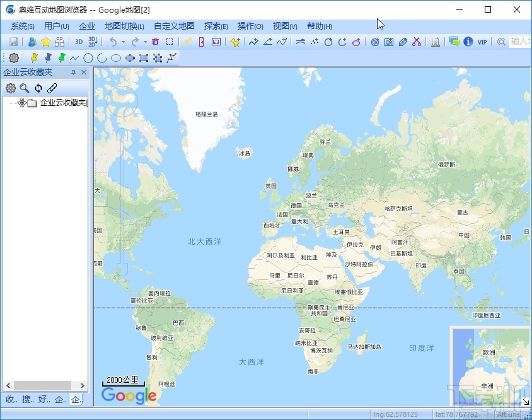
Task: Toggle the 3D/2D switch button
Action: point(93,42)
